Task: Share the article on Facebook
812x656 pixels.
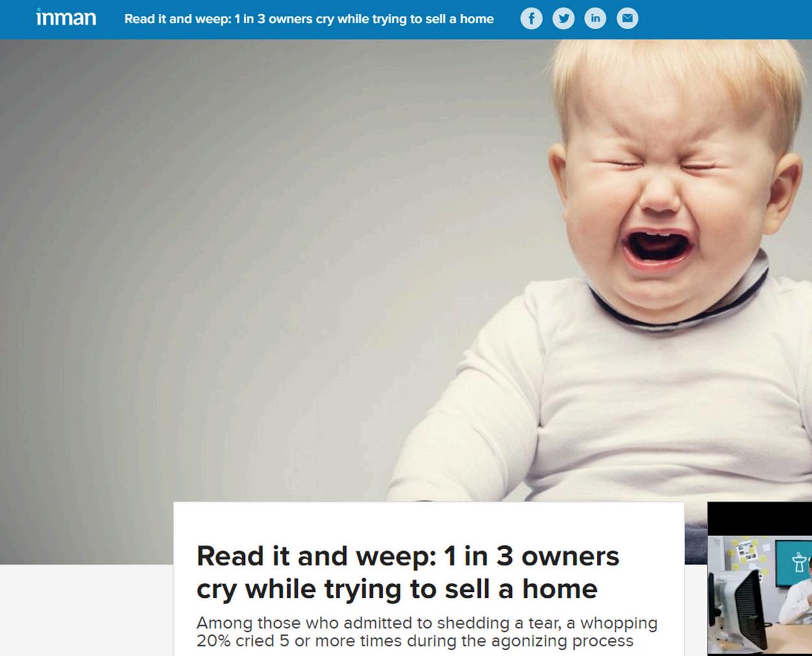Action: [x=531, y=19]
